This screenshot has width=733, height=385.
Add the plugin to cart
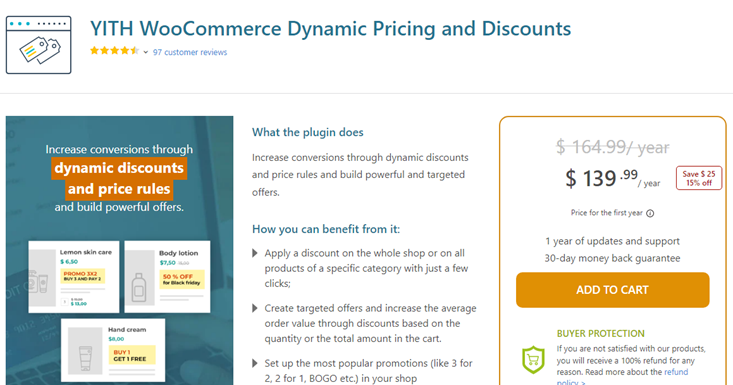click(612, 290)
